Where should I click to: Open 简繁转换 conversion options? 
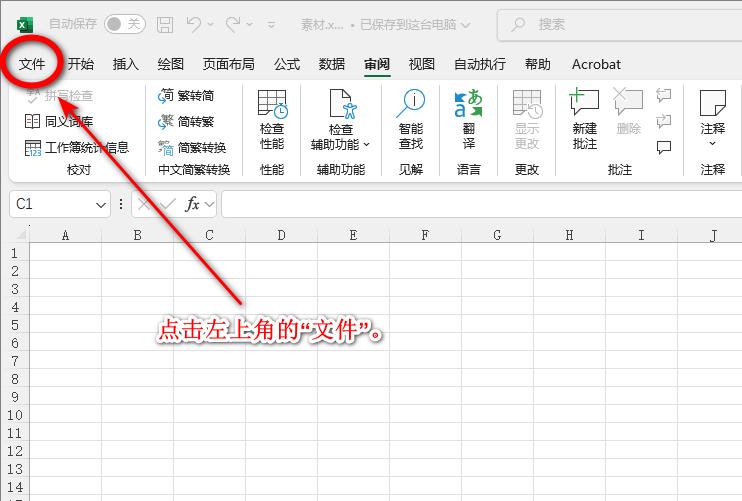[x=192, y=148]
